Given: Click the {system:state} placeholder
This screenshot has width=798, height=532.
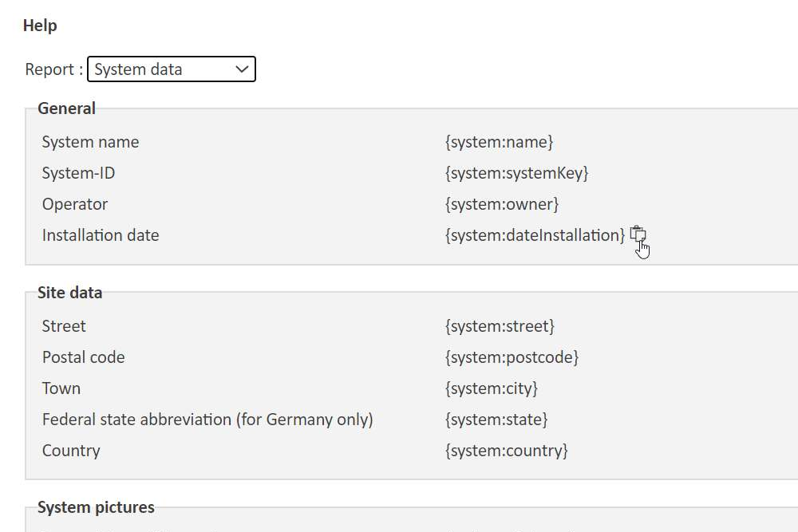Looking at the screenshot, I should (x=496, y=419).
